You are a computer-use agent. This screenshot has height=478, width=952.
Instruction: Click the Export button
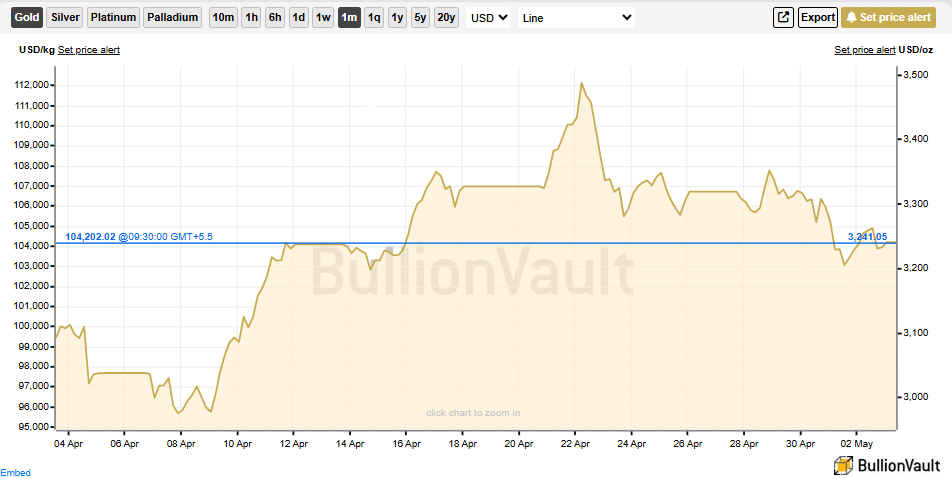click(x=818, y=18)
